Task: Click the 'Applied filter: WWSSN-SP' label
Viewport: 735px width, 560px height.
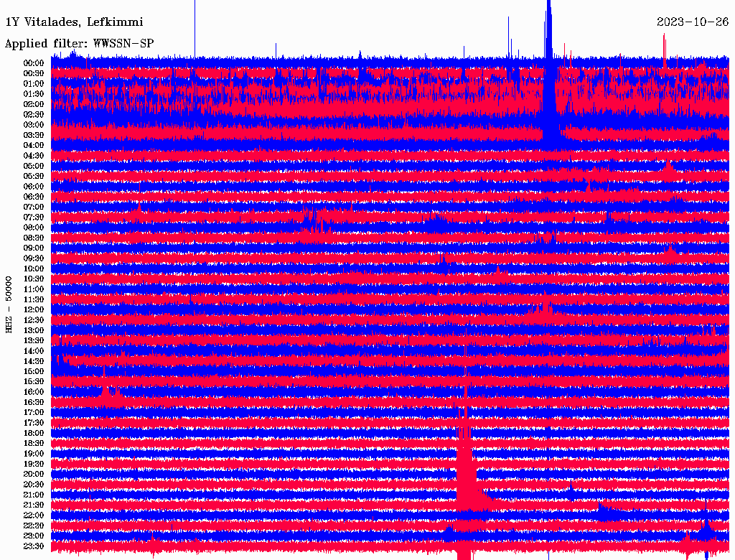Action: (x=79, y=44)
